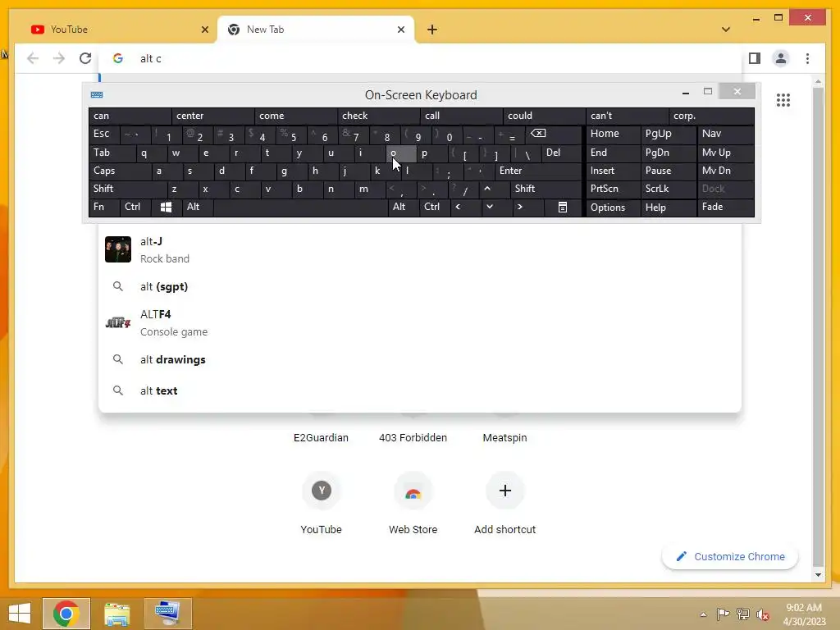
Task: Tap the Enter key on keyboard
Action: (538, 171)
